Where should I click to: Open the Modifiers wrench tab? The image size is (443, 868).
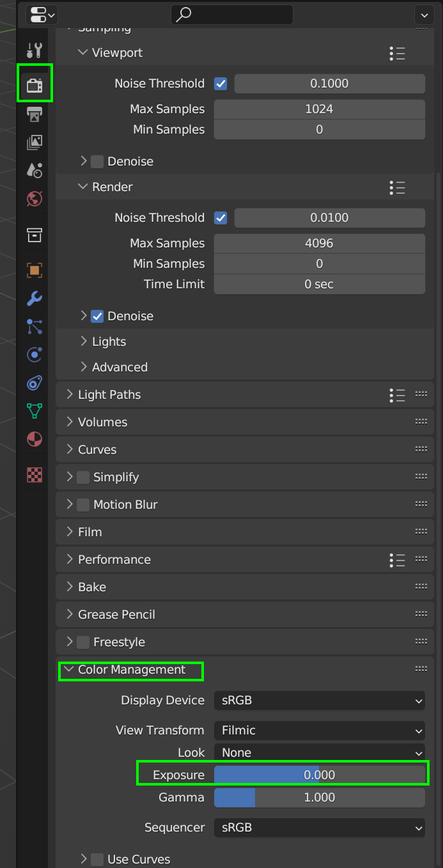(35, 298)
